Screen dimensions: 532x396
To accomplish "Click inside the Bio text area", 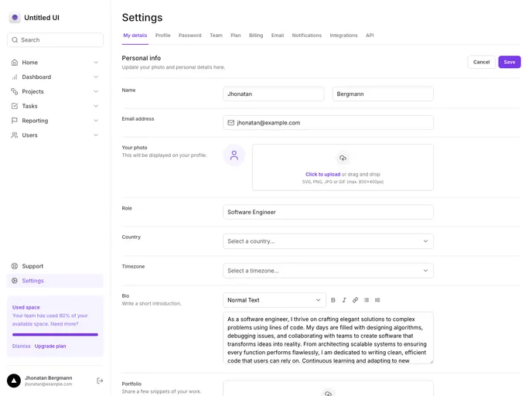I will pos(328,338).
